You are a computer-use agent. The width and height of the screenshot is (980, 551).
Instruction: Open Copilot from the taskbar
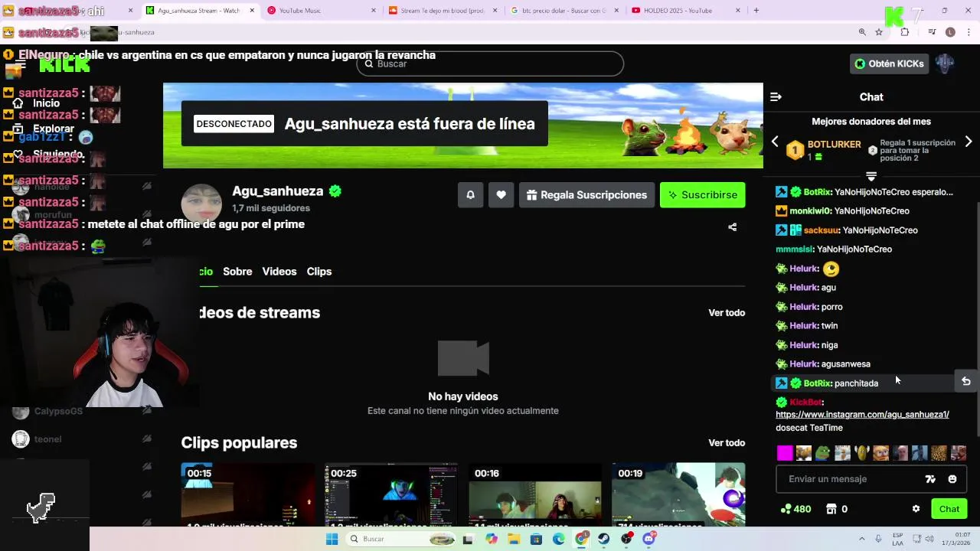point(491,539)
